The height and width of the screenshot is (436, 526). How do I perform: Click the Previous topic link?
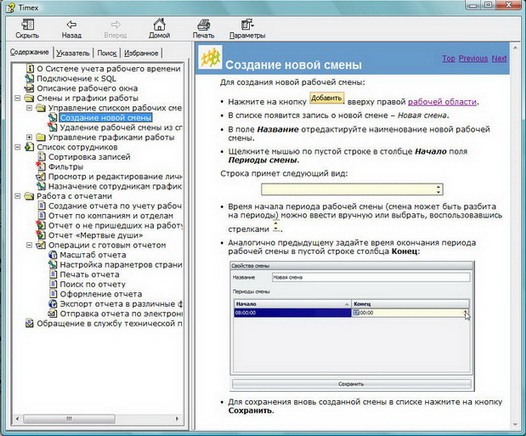[x=473, y=58]
